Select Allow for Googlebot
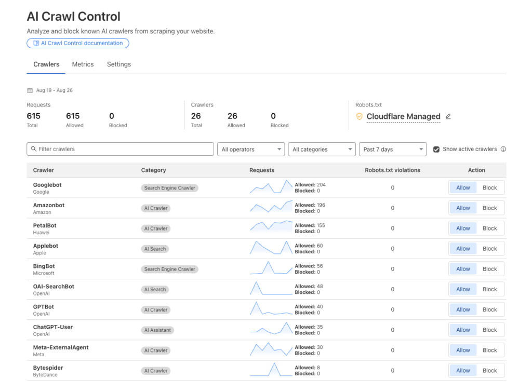532x392 pixels. pos(463,187)
